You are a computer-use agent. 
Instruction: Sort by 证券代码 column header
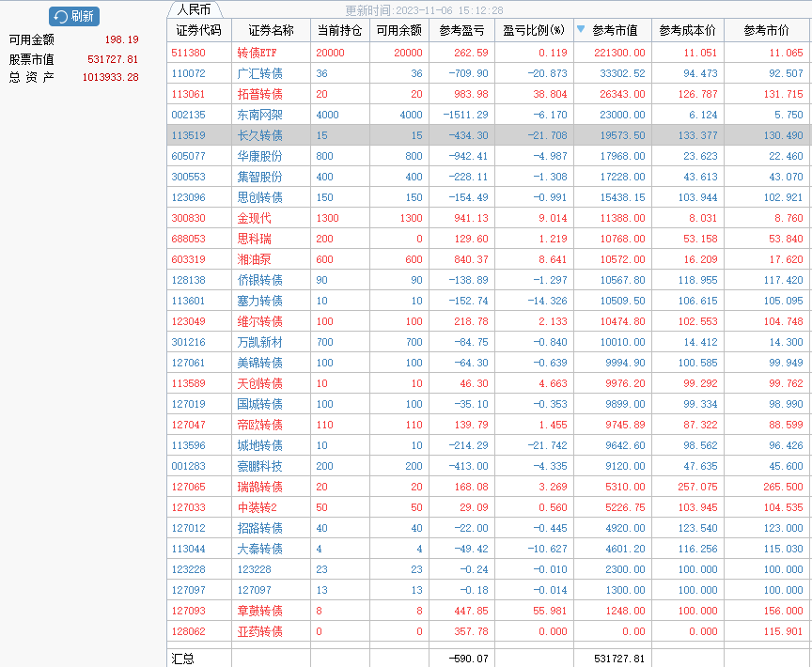click(199, 30)
